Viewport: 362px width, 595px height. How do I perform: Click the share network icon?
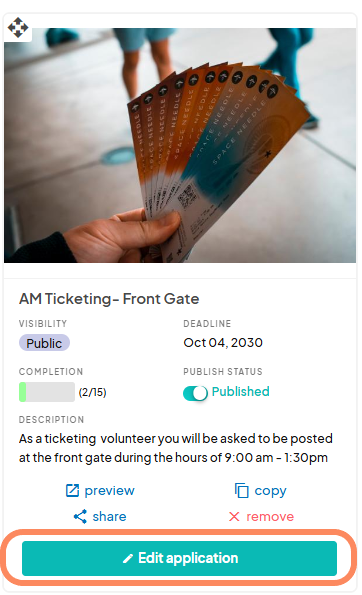point(80,516)
